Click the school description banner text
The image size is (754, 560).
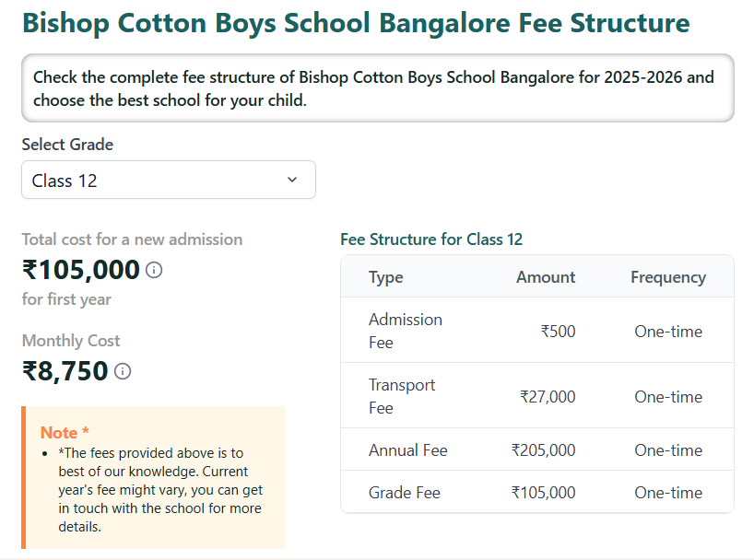[375, 88]
